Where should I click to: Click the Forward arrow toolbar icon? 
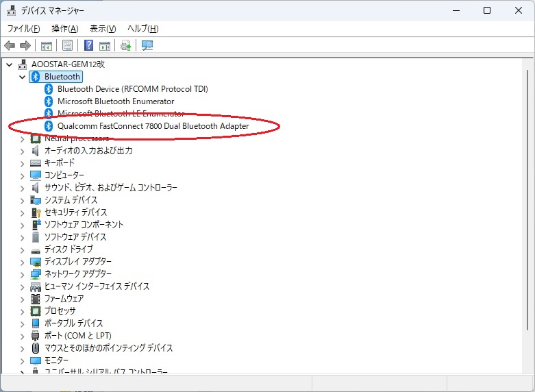click(x=25, y=46)
